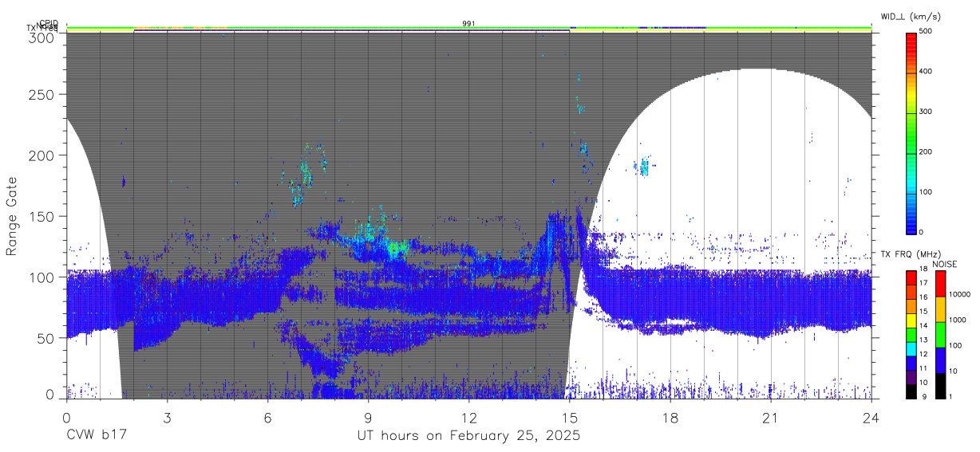980x452 pixels.
Task: Click the Range Gate tick label '100'
Action: pyautogui.click(x=44, y=277)
